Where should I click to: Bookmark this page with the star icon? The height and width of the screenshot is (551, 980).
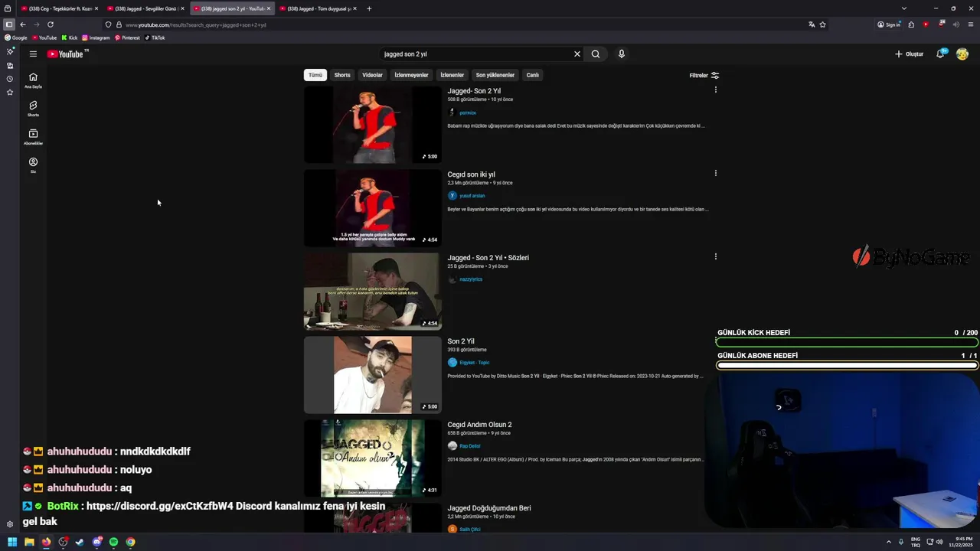pos(822,24)
